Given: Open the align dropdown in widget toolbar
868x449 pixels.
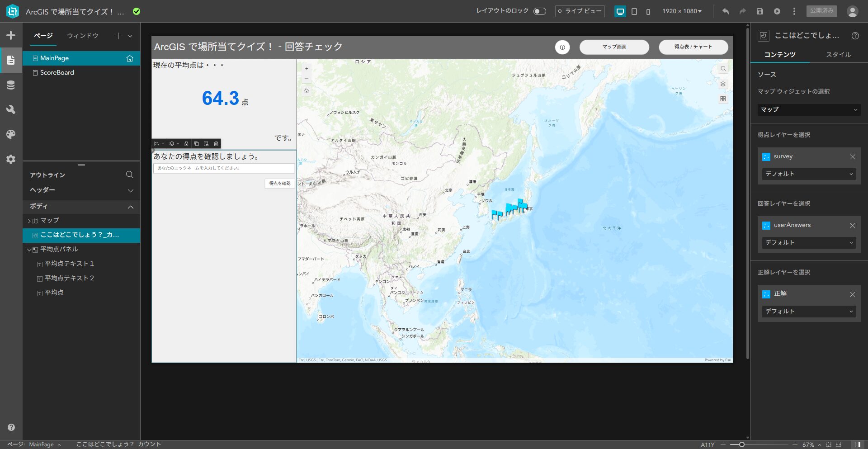Looking at the screenshot, I should pyautogui.click(x=159, y=144).
